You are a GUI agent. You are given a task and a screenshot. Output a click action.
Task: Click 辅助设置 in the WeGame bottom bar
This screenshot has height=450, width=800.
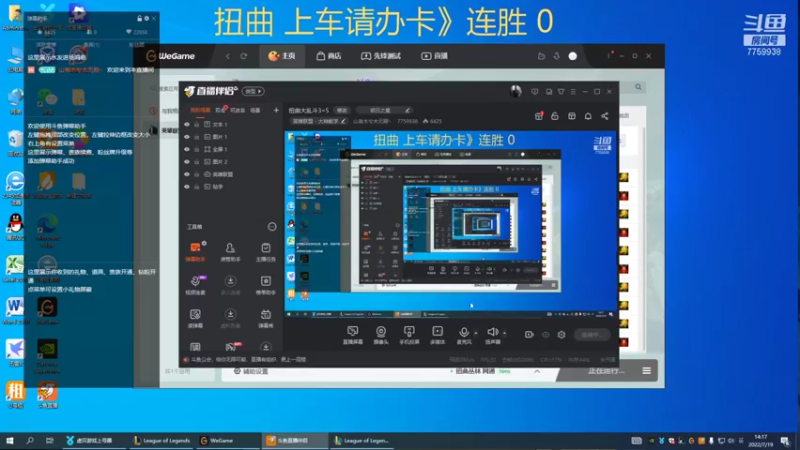pyautogui.click(x=251, y=371)
